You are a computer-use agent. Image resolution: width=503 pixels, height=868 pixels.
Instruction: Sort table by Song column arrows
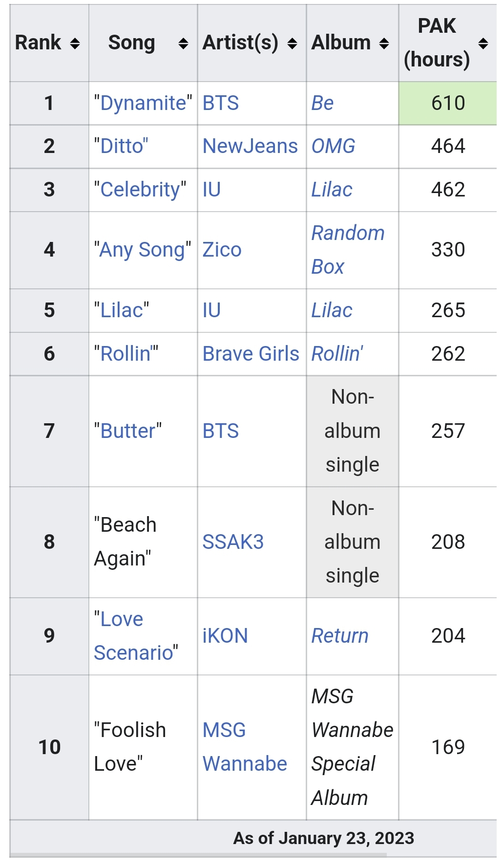(x=183, y=43)
